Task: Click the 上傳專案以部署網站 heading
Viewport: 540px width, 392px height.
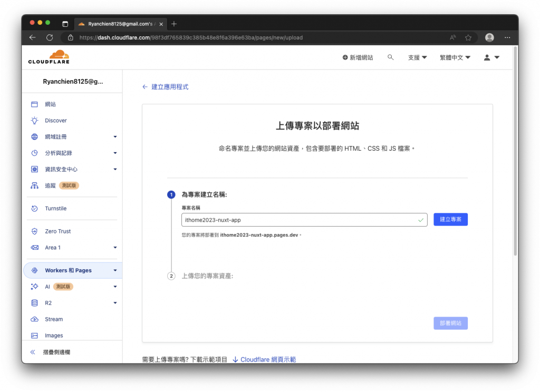Action: coord(317,125)
